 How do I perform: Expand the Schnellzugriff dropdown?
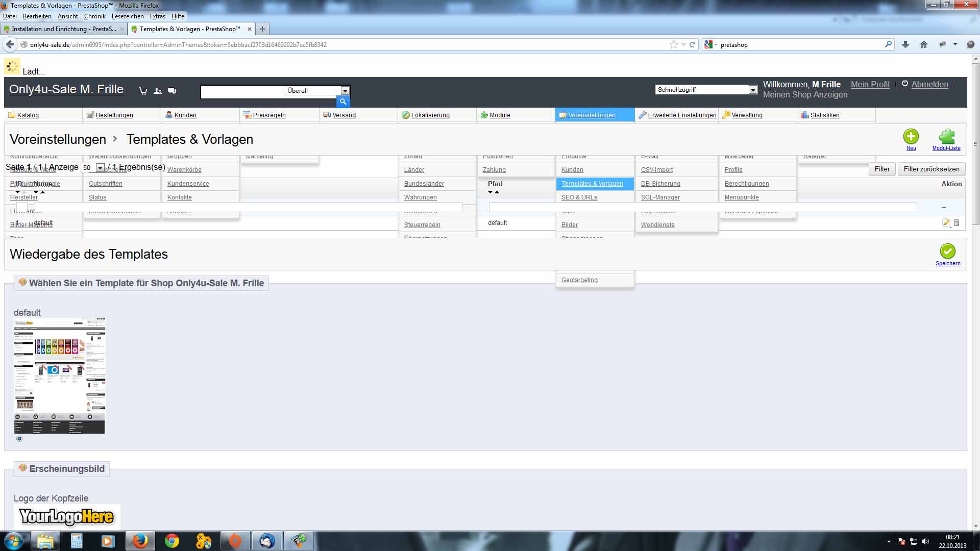pyautogui.click(x=752, y=90)
